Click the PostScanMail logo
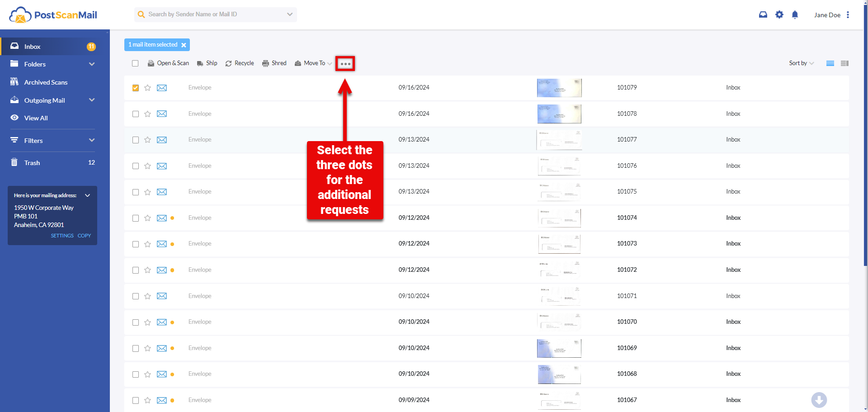The height and width of the screenshot is (412, 868). [53, 15]
